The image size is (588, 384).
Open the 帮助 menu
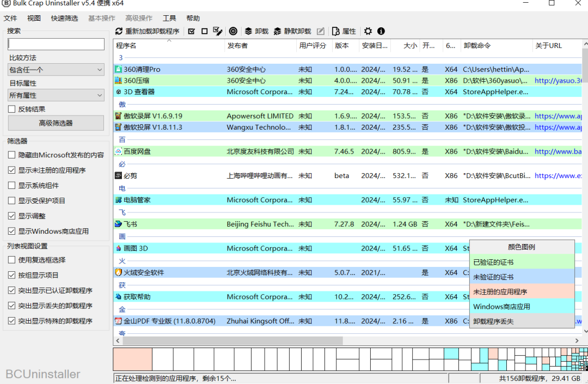pos(193,19)
